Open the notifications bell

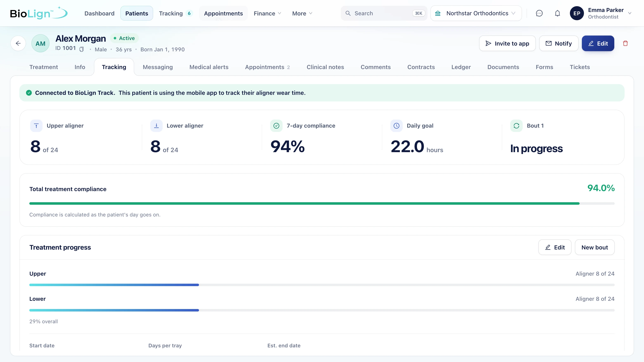click(x=557, y=13)
